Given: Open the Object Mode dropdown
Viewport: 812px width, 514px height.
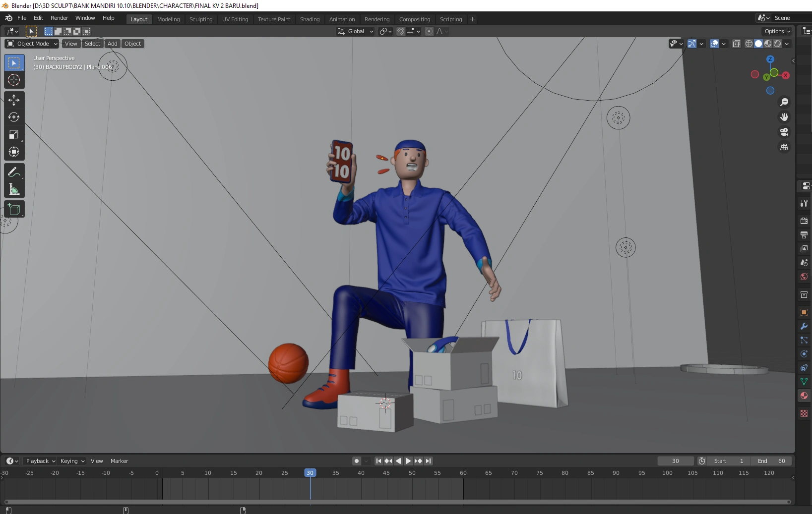Looking at the screenshot, I should point(32,44).
